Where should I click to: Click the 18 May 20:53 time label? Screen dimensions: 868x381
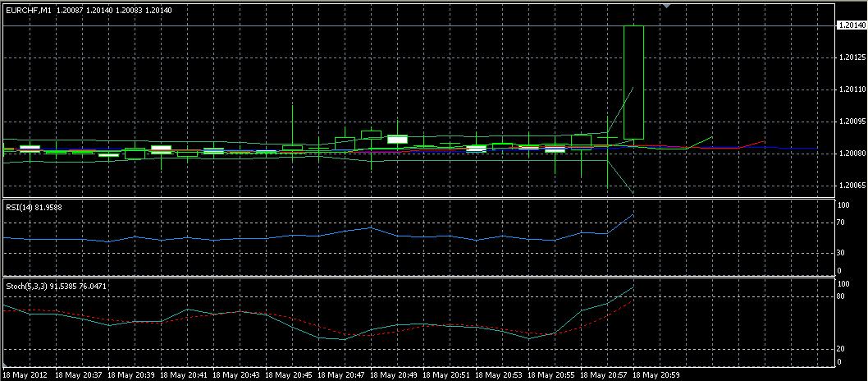click(500, 375)
